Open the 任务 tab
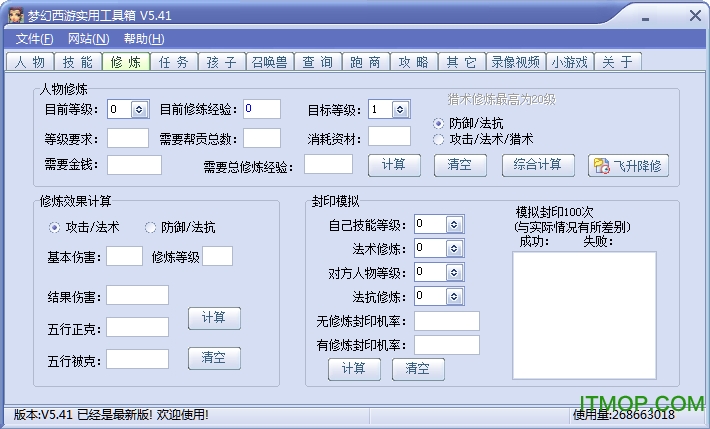Image resolution: width=710 pixels, height=429 pixels. (x=174, y=62)
